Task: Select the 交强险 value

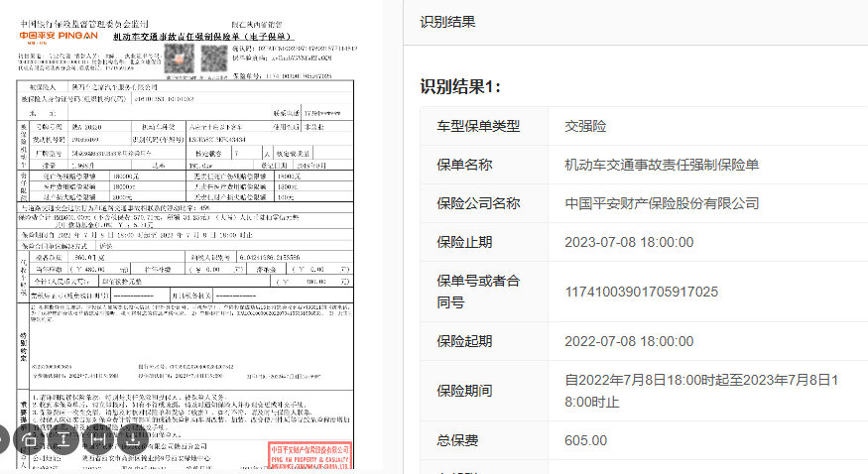Action: [x=585, y=126]
